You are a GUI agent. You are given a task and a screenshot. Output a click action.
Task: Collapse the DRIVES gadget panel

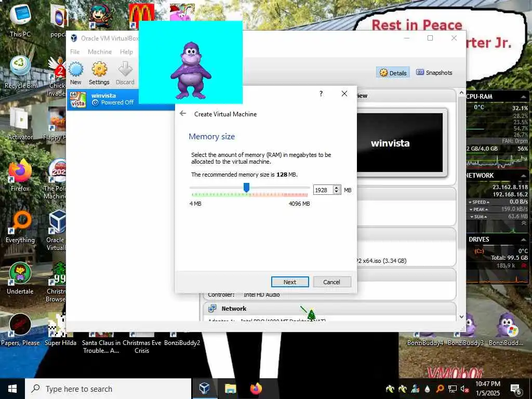pos(523,240)
